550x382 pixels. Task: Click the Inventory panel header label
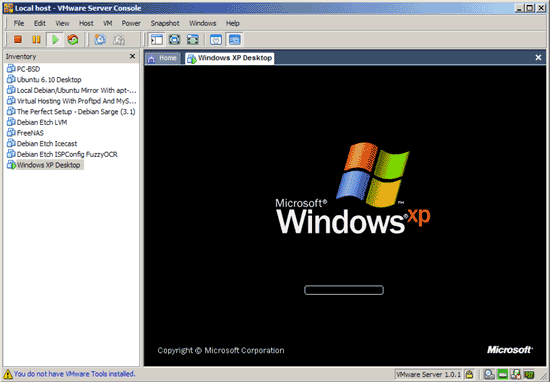(x=21, y=56)
